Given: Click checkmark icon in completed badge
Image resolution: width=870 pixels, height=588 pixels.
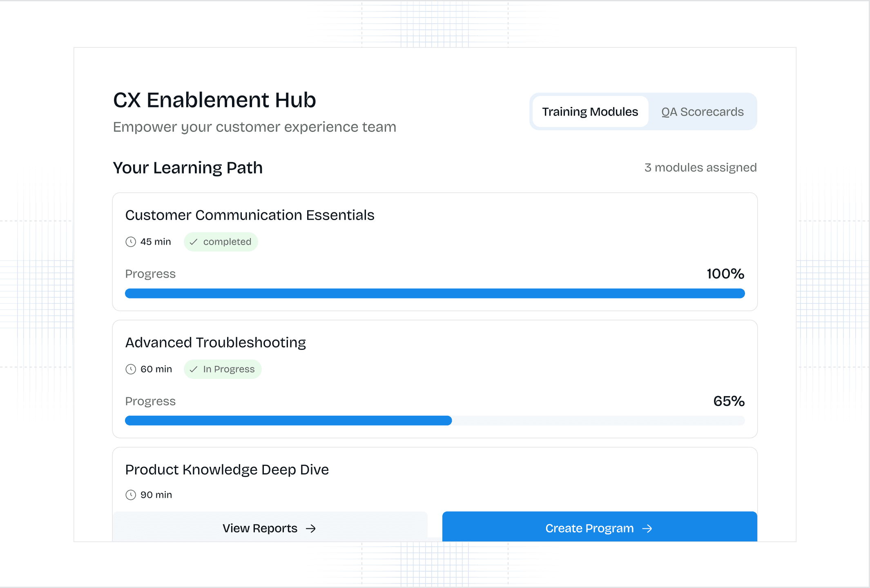Looking at the screenshot, I should [194, 242].
